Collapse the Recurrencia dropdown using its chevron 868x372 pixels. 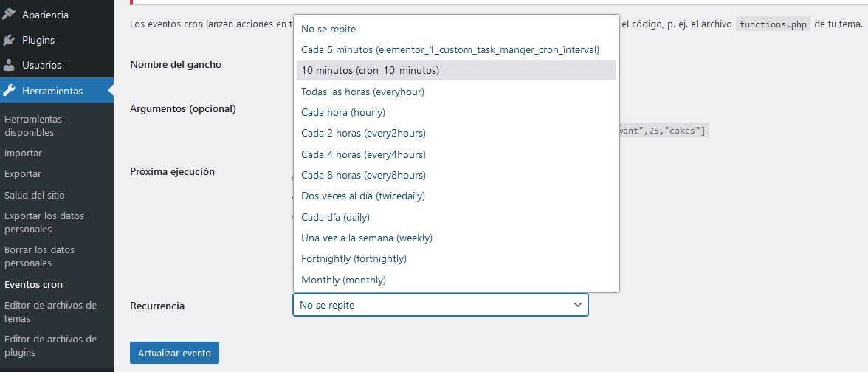[577, 305]
